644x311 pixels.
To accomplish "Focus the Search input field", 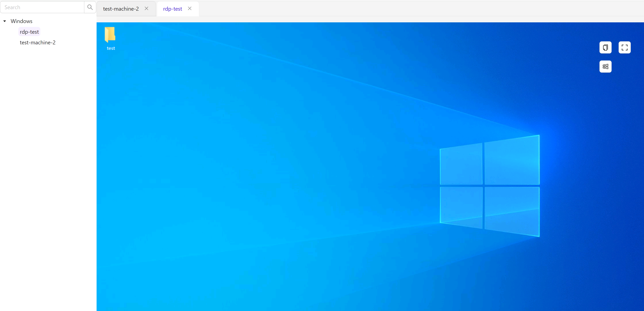I will (42, 7).
